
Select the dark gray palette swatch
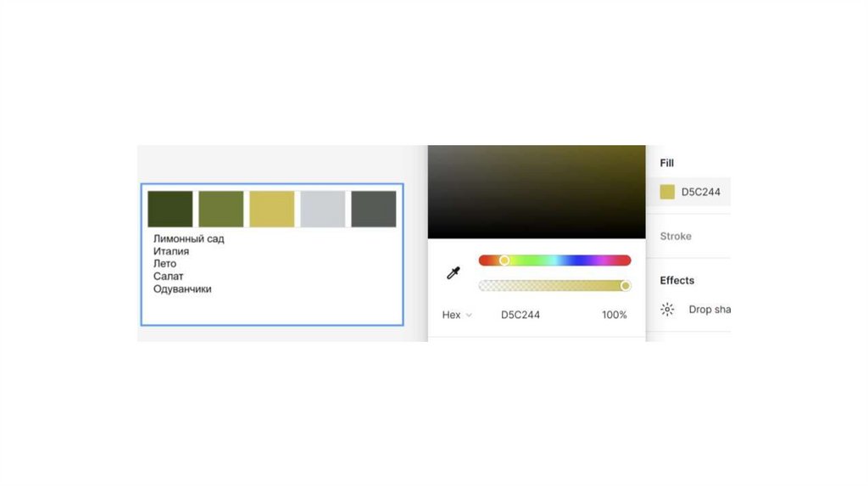[374, 209]
